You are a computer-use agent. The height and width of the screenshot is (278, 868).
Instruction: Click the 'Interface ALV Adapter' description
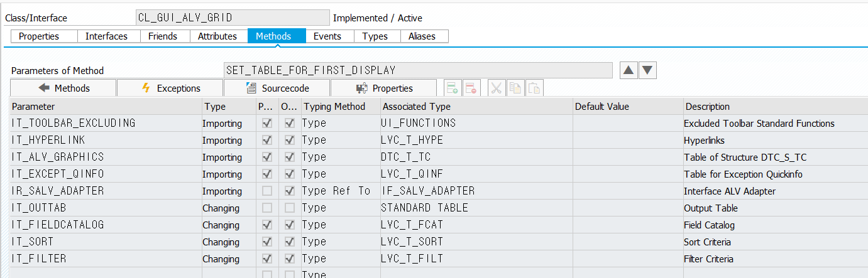point(730,191)
